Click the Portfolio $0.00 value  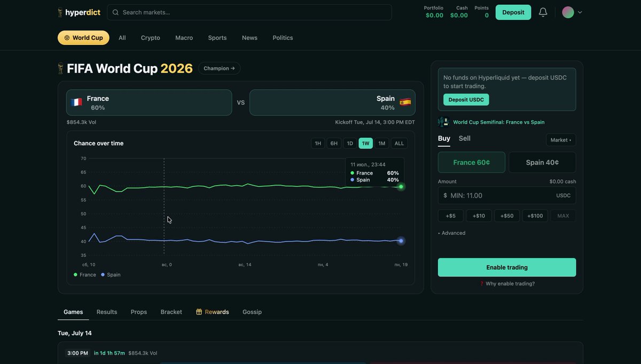(434, 15)
